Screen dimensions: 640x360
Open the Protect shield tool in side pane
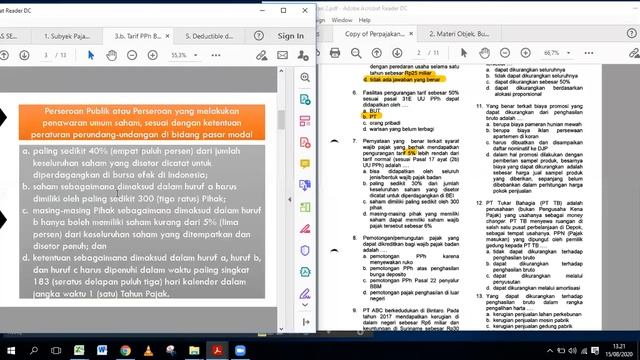[305, 250]
